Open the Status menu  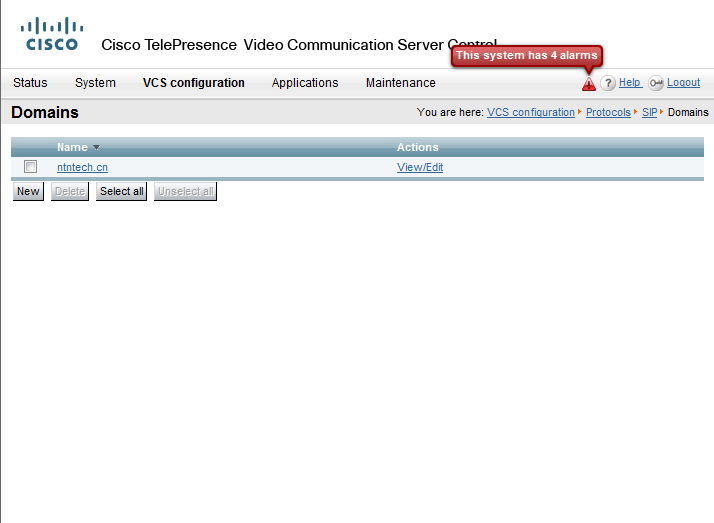point(30,83)
